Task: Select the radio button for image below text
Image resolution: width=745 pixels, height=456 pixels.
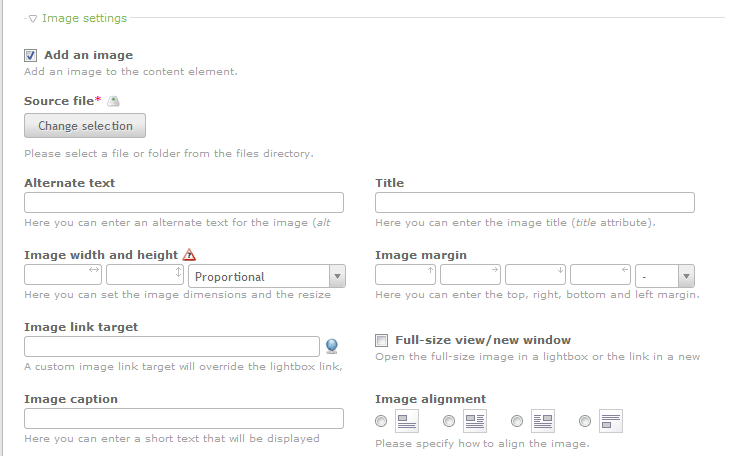Action: pyautogui.click(x=585, y=421)
